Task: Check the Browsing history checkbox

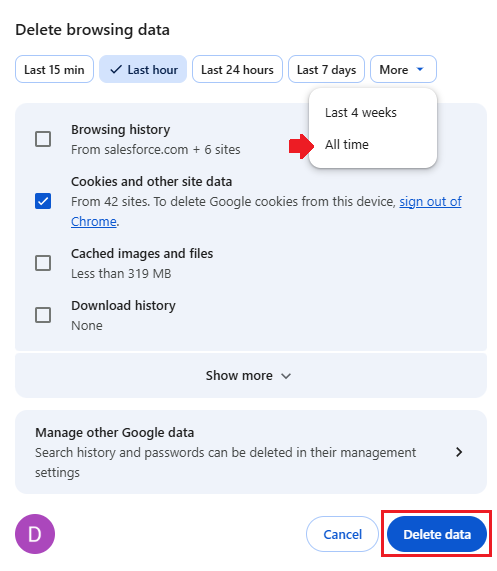Action: [x=43, y=139]
